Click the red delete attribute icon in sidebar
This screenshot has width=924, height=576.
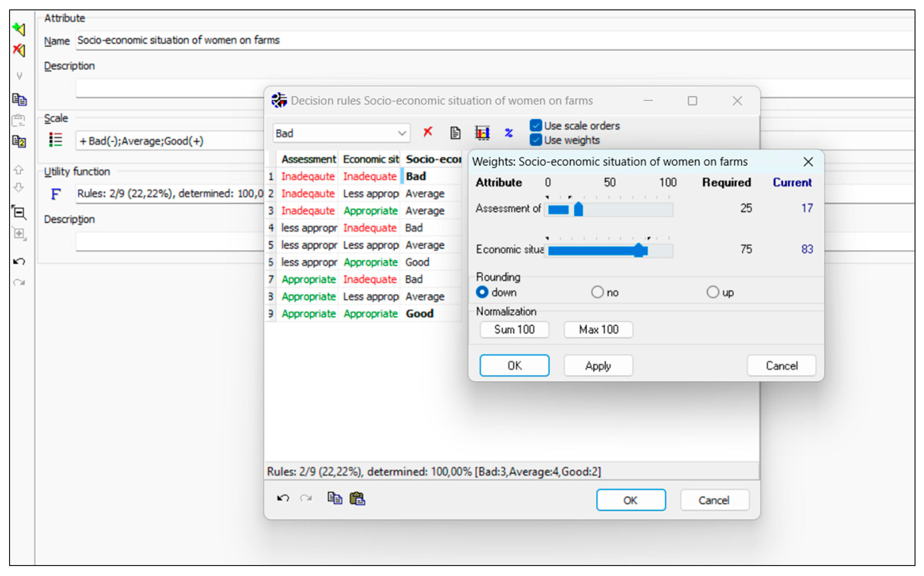point(19,50)
